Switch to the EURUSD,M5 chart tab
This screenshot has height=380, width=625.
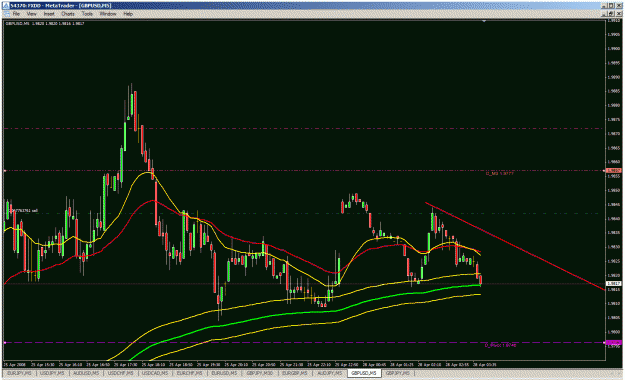pyautogui.click(x=224, y=373)
